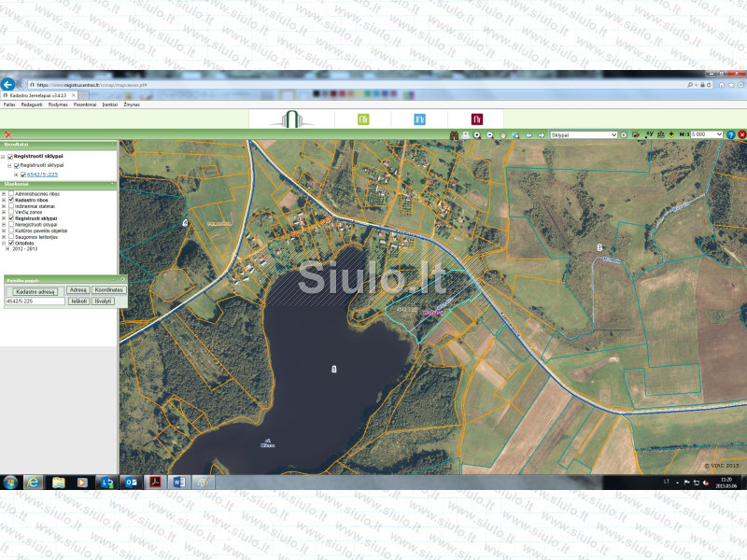Open the Rodymas menu
Viewport: 747px width, 560px height.
tap(58, 105)
